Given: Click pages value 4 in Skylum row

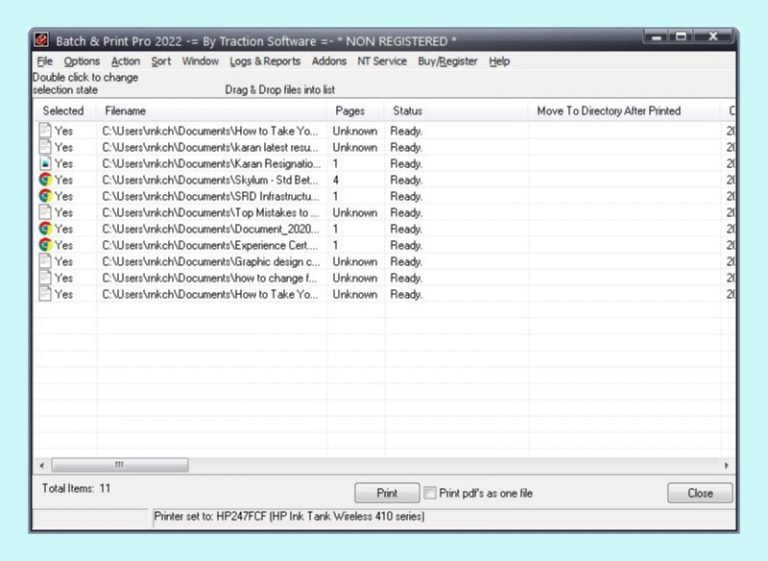Looking at the screenshot, I should point(336,180).
